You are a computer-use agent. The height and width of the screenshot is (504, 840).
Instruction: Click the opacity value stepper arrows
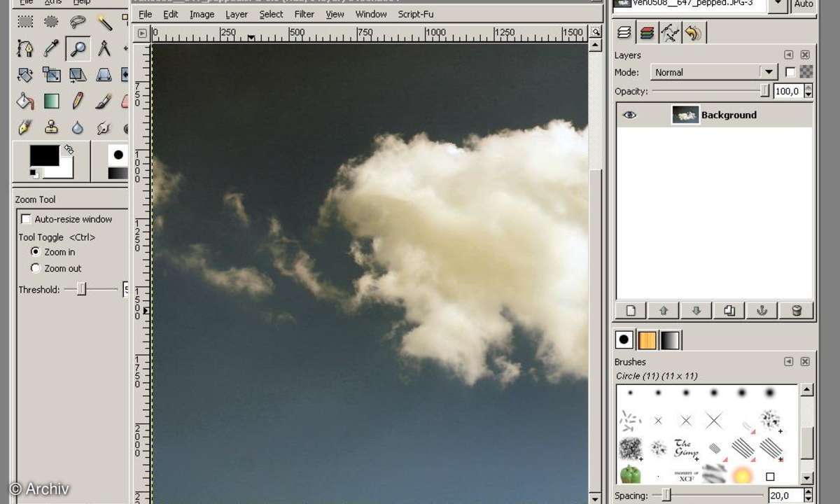[808, 91]
